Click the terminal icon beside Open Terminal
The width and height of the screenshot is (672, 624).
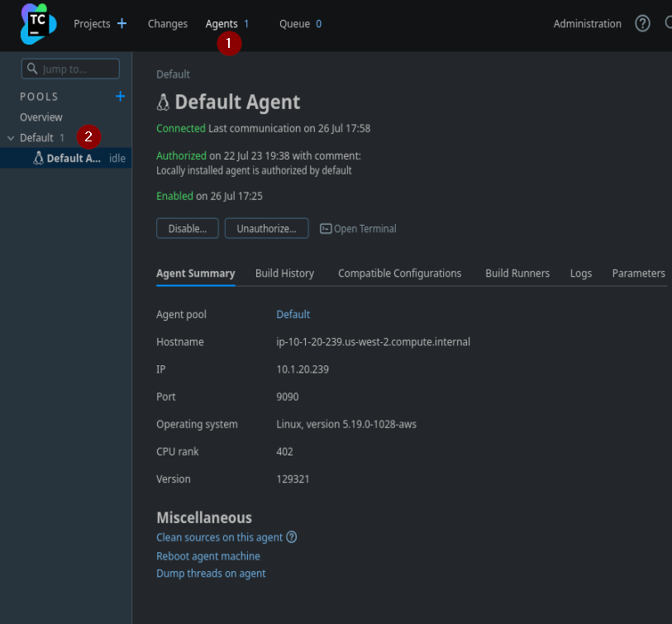pos(326,229)
